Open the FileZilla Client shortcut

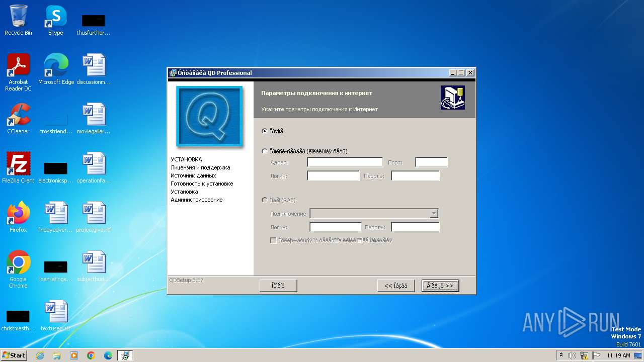pos(18,167)
